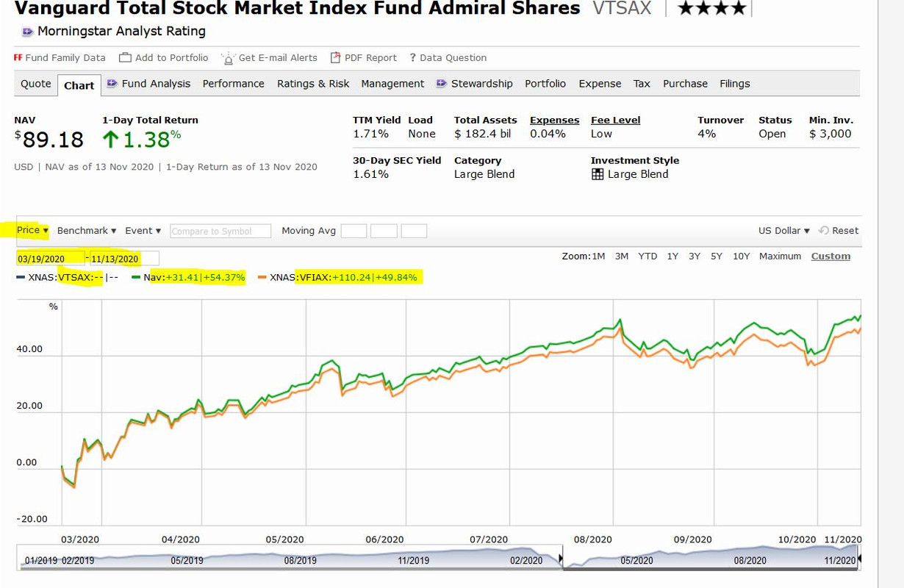
Task: Click the Morningstar Analyst Rating text
Action: 121,32
